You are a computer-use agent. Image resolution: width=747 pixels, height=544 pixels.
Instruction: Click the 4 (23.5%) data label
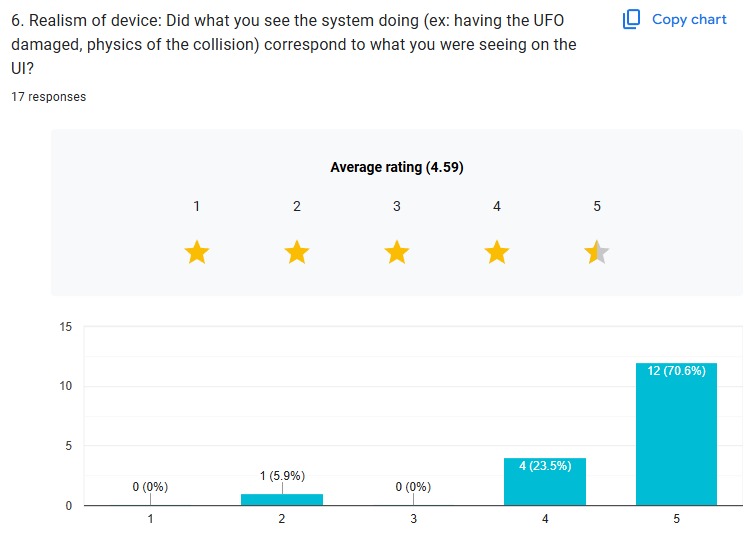pos(546,466)
